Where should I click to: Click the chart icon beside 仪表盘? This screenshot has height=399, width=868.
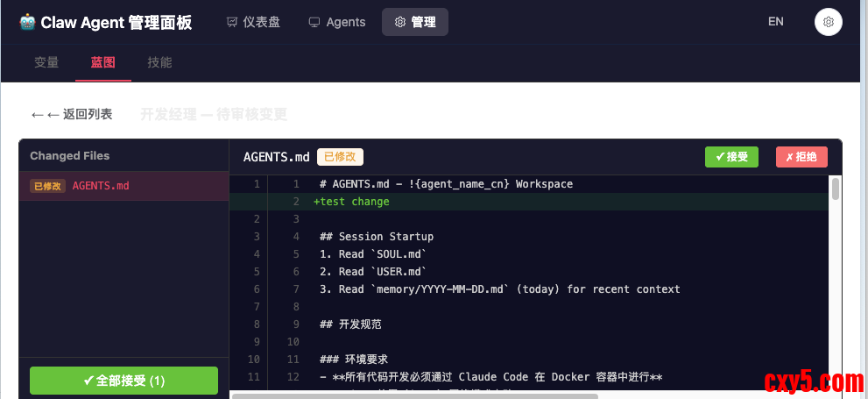(232, 22)
